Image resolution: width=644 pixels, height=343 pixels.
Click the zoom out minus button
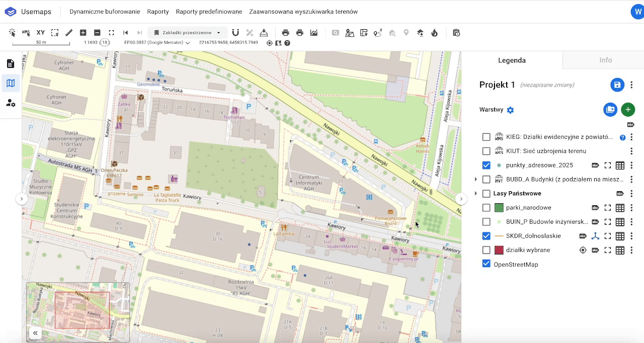click(97, 33)
